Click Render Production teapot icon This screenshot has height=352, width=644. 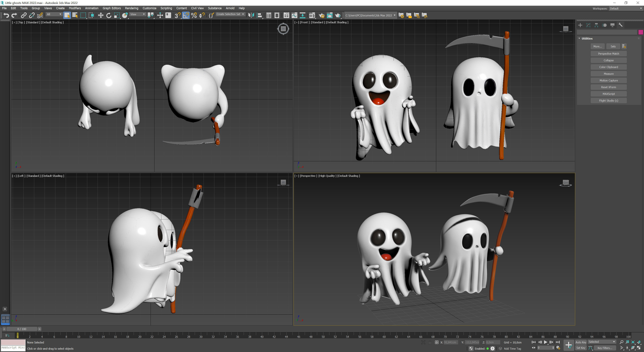338,15
